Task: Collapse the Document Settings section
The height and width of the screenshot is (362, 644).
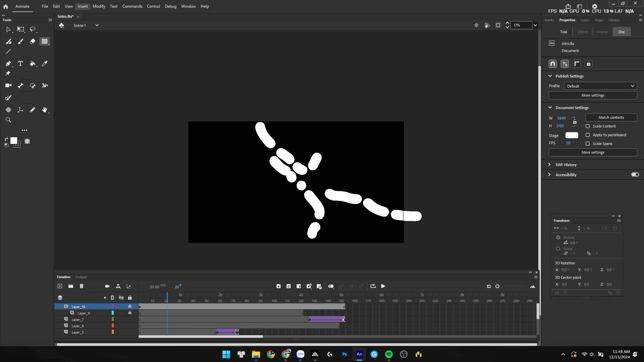Action: point(550,108)
